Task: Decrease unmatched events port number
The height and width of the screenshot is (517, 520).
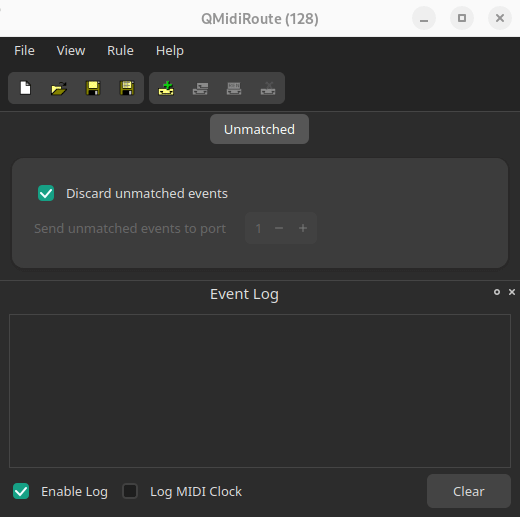Action: click(279, 228)
